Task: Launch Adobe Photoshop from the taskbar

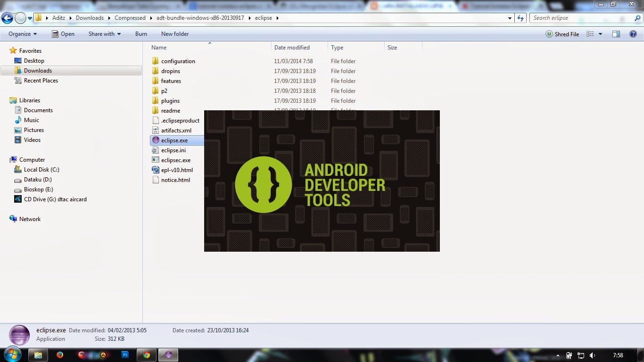Action: coord(125,355)
